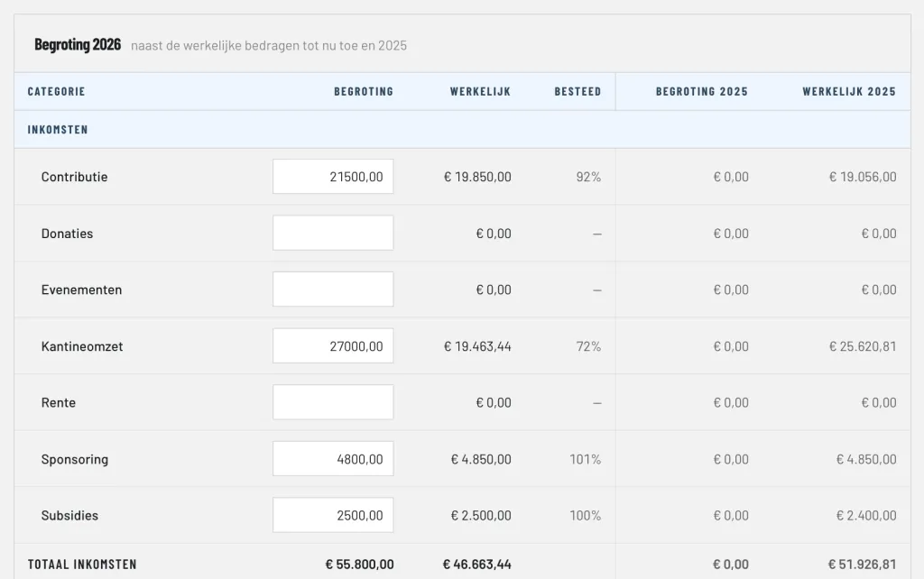Image resolution: width=924 pixels, height=579 pixels.
Task: Focus the Evenementen budget input
Action: (x=333, y=289)
